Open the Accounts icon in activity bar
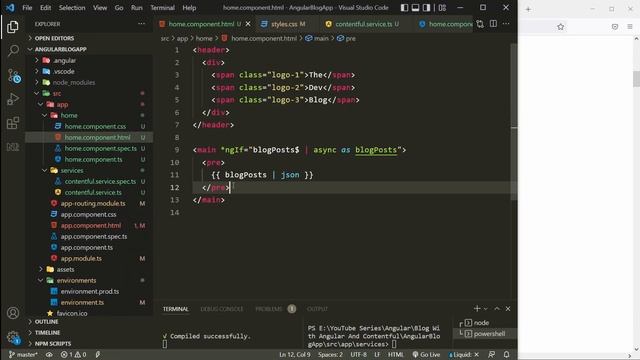 click(13, 313)
